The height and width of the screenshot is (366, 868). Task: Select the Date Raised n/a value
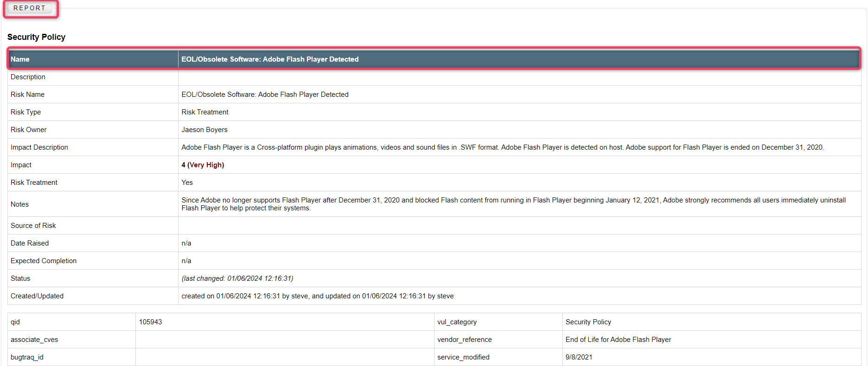click(186, 243)
